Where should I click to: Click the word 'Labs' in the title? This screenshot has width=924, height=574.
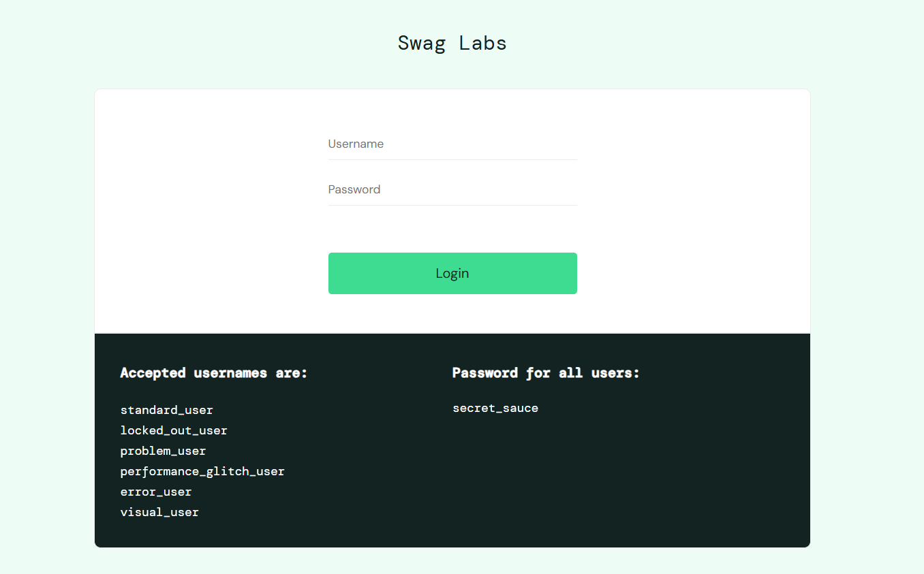coord(483,43)
